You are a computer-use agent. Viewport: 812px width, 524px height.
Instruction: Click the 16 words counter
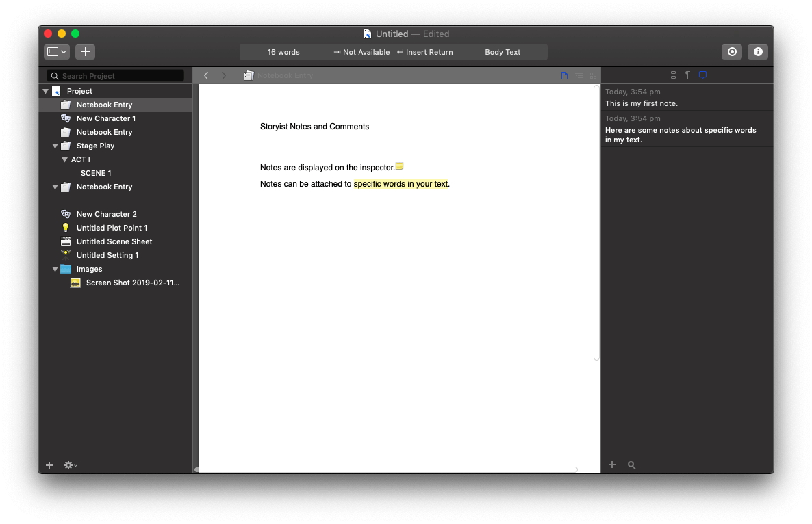click(283, 52)
